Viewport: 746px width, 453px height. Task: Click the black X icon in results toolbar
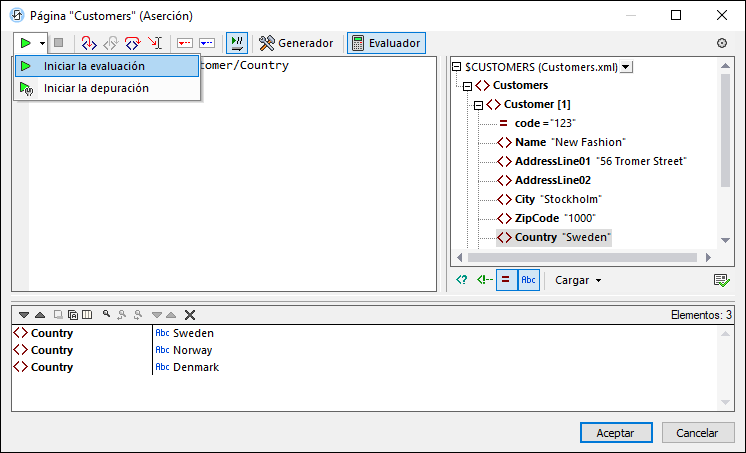tap(190, 315)
